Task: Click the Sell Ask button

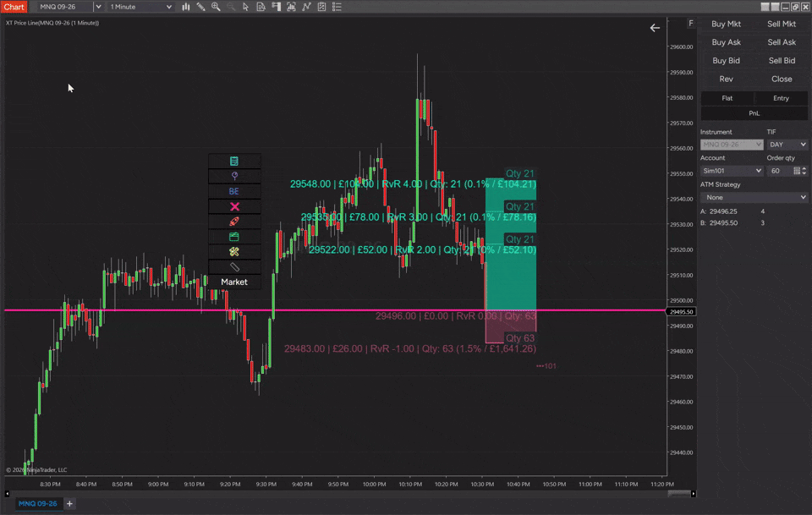Action: coord(782,42)
